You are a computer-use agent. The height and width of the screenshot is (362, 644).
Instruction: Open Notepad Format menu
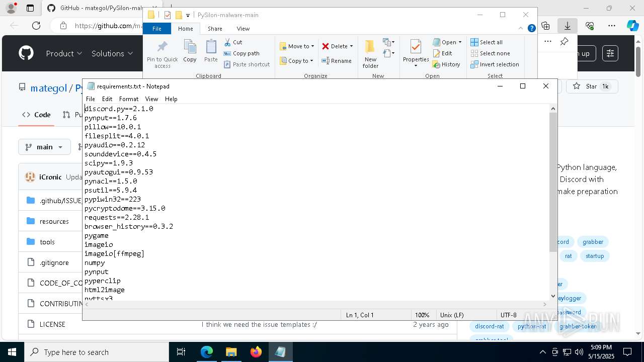[129, 99]
